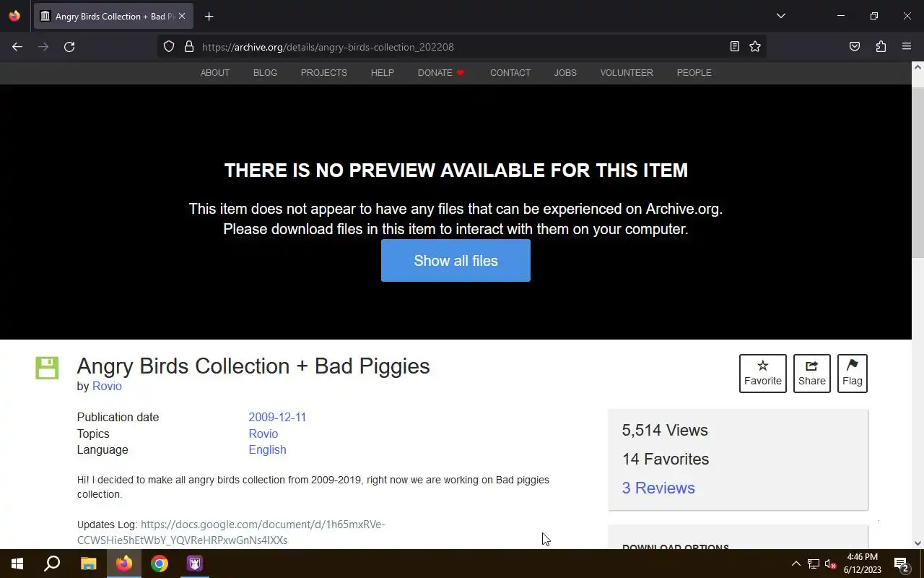Viewport: 924px width, 578px height.
Task: Open Windows taskbar search
Action: [x=52, y=564]
